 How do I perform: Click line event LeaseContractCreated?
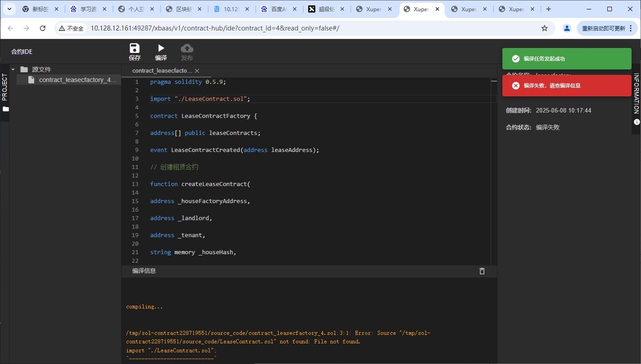click(235, 150)
